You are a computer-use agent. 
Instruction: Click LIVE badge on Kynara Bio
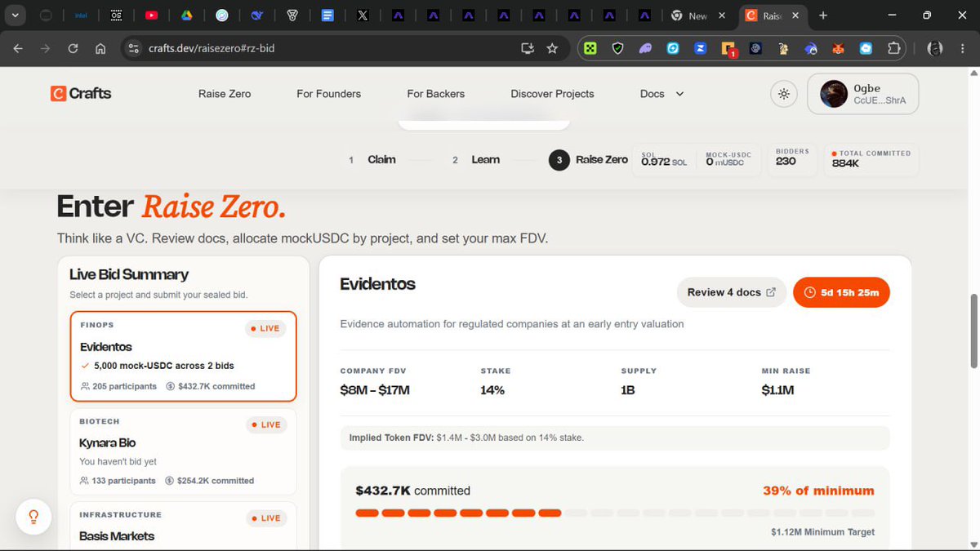click(266, 424)
